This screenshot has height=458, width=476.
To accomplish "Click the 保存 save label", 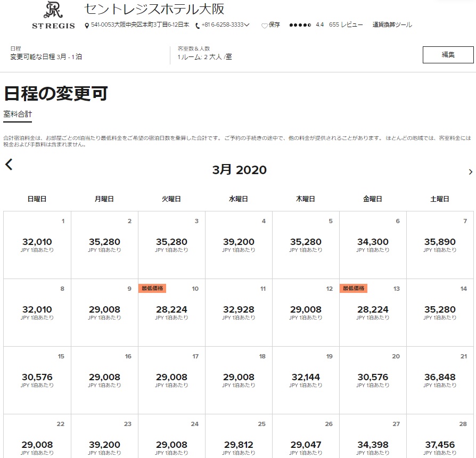I will pos(274,24).
